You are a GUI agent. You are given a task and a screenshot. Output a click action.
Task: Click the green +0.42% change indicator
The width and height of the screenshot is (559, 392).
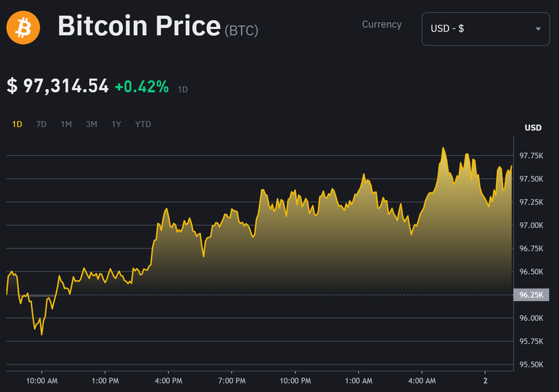click(141, 86)
